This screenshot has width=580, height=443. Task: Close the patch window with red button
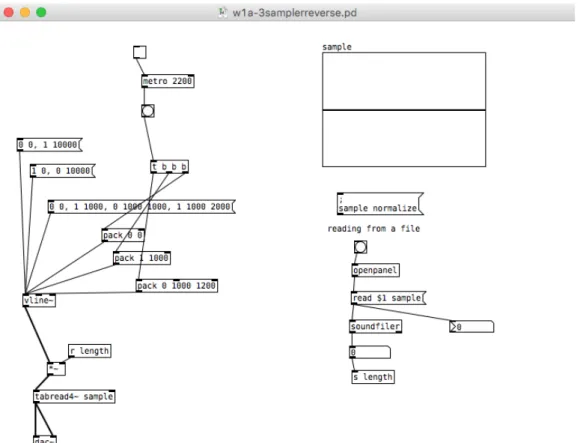[9, 13]
